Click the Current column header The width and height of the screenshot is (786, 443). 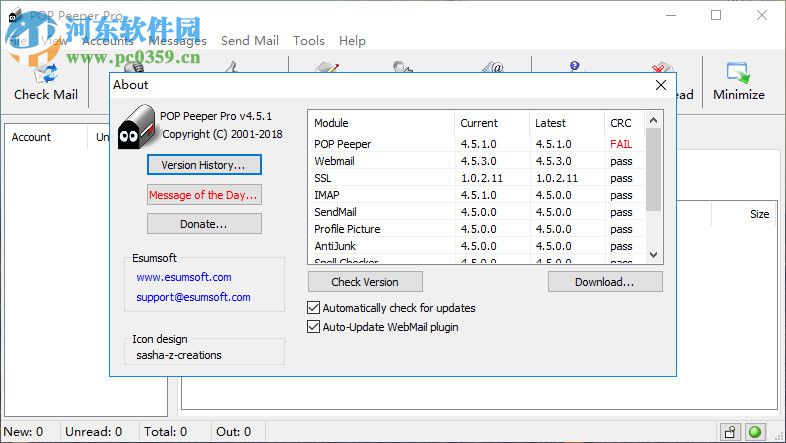tap(492, 123)
